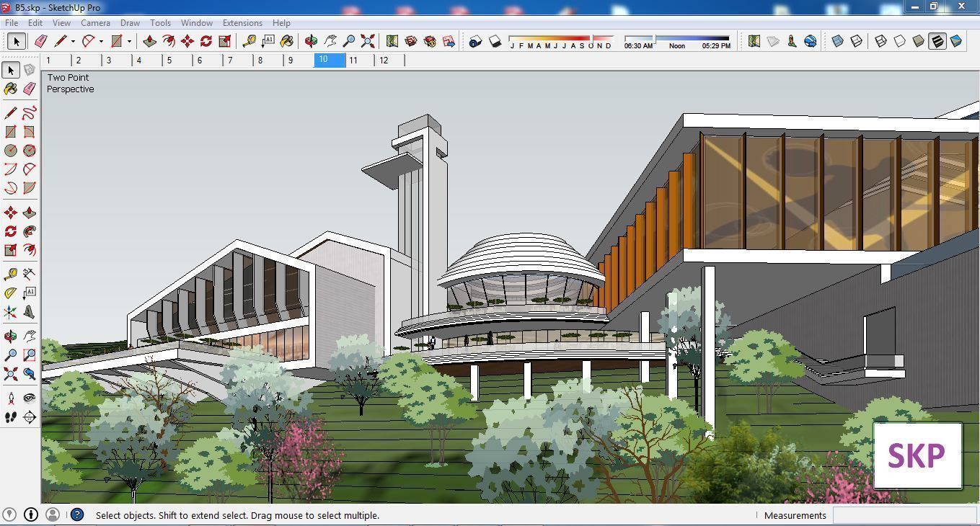980x526 pixels.
Task: Select Move tool in the left tool palette
Action: (x=11, y=213)
